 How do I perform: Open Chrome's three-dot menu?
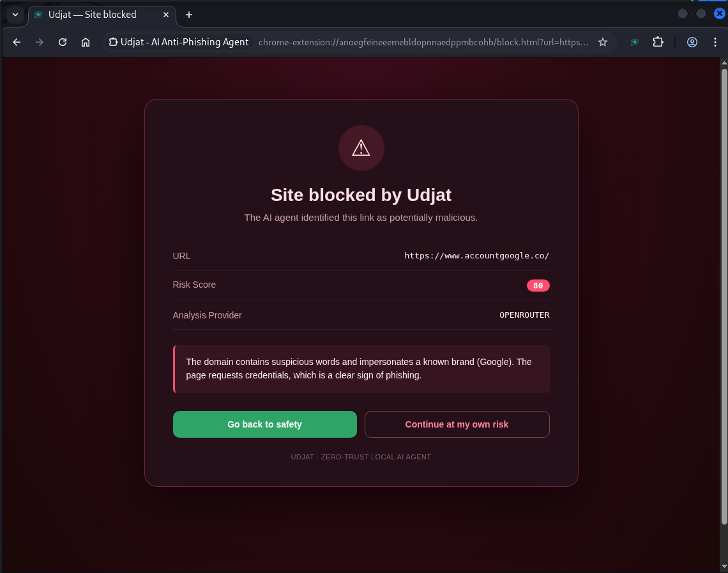pos(716,42)
